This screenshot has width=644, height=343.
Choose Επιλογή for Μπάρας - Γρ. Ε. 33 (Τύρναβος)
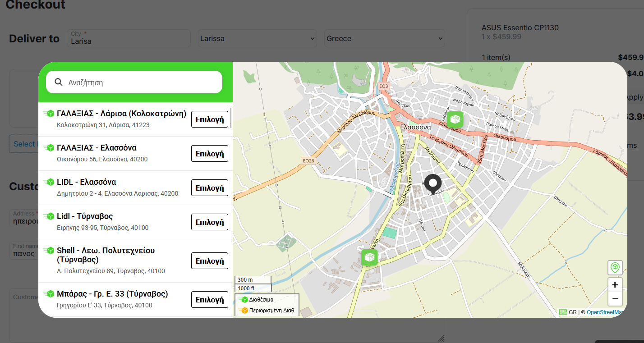tap(210, 300)
